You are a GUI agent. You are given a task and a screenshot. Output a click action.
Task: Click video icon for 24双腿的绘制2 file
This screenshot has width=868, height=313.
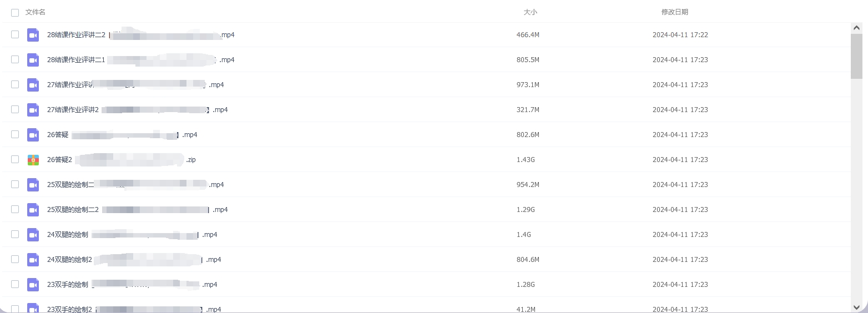tap(33, 260)
